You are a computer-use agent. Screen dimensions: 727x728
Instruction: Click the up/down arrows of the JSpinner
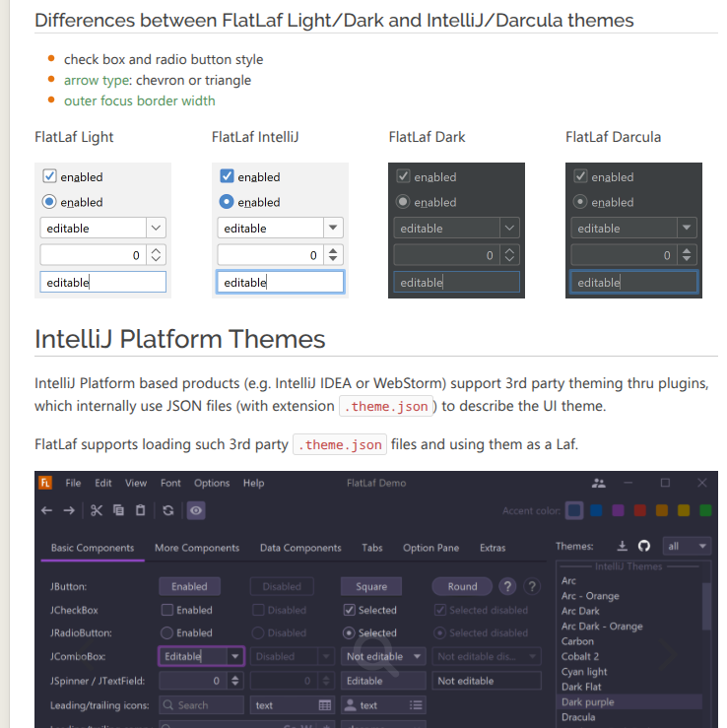[234, 681]
